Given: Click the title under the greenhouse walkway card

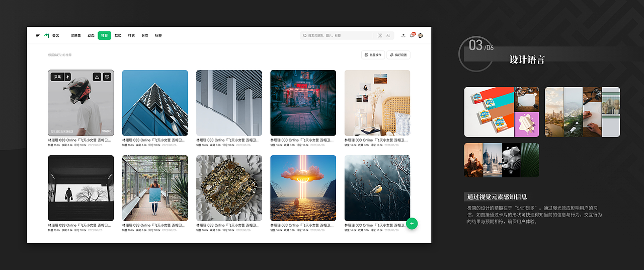Looking at the screenshot, I should point(154,225).
